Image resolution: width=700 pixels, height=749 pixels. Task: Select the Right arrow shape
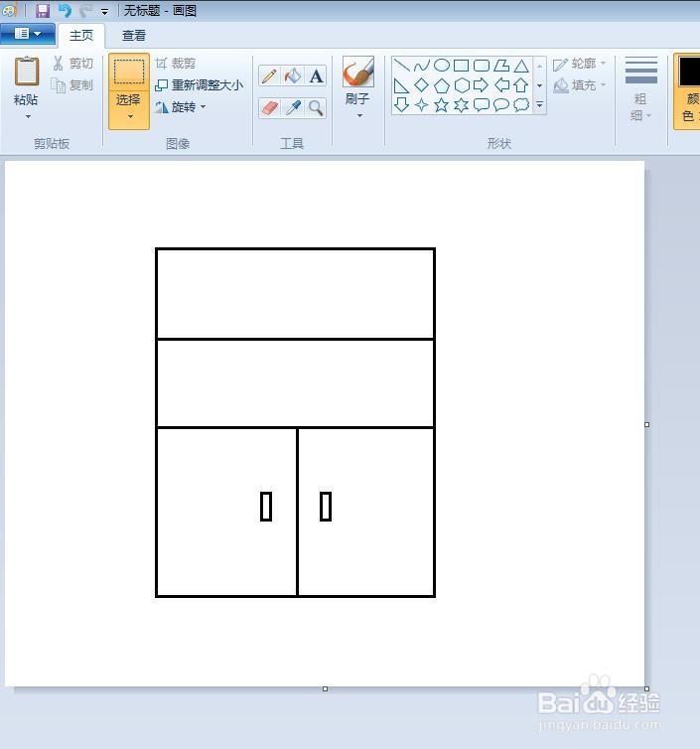(481, 85)
